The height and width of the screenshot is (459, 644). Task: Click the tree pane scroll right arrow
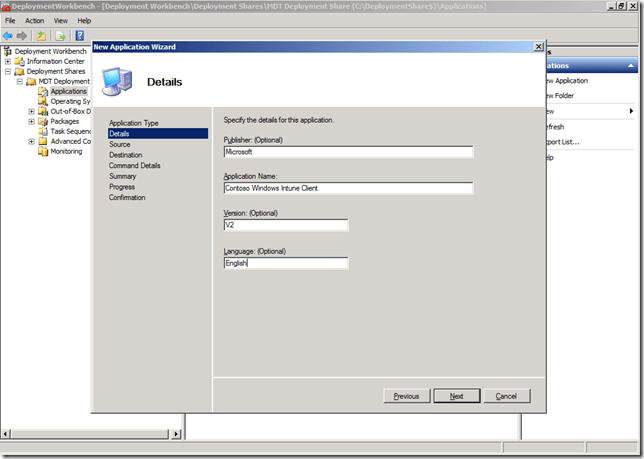coord(176,434)
